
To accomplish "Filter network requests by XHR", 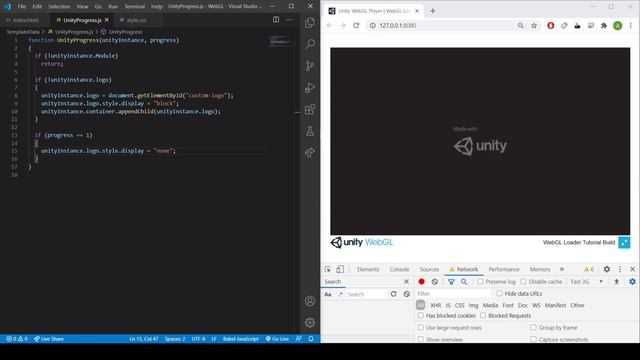I will coord(436,305).
